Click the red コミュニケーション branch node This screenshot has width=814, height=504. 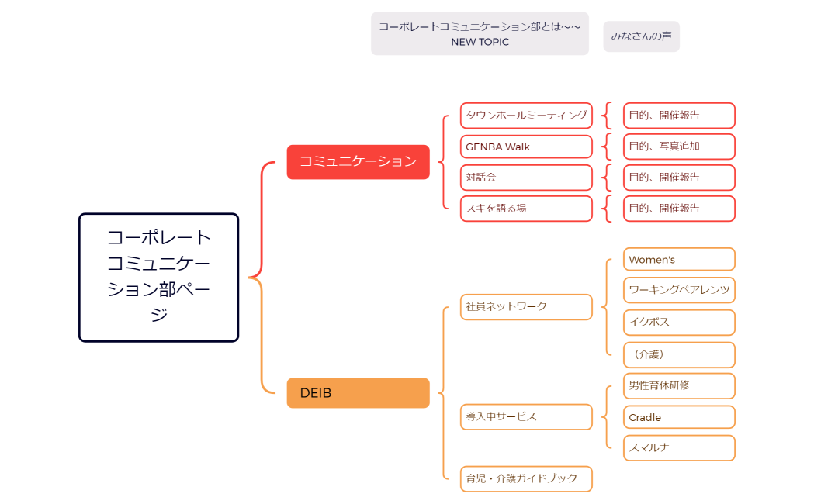tap(358, 162)
